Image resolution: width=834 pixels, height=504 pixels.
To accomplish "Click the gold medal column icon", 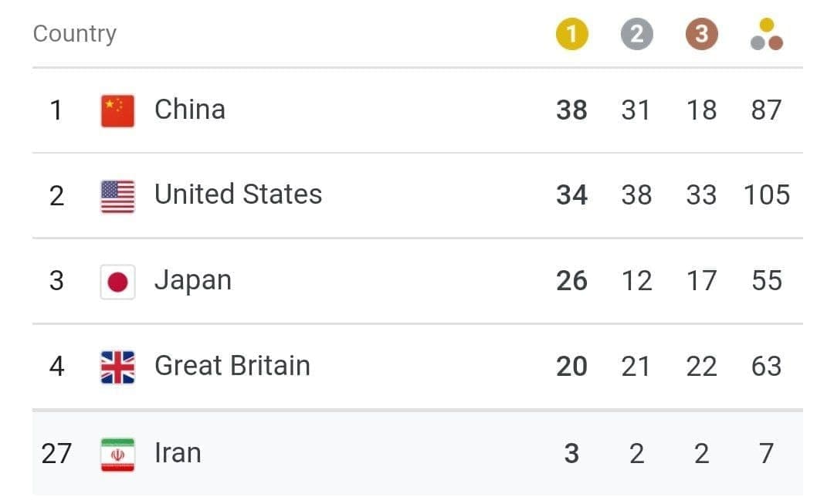I will click(571, 35).
